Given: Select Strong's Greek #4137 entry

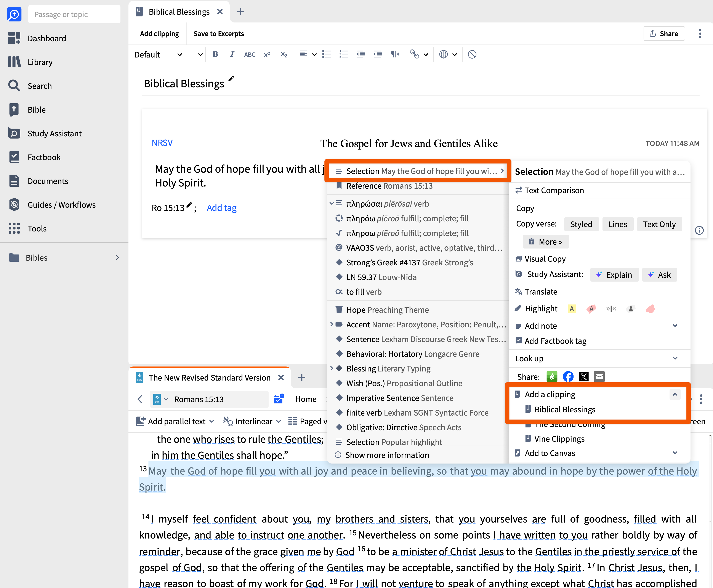Looking at the screenshot, I should click(418, 263).
